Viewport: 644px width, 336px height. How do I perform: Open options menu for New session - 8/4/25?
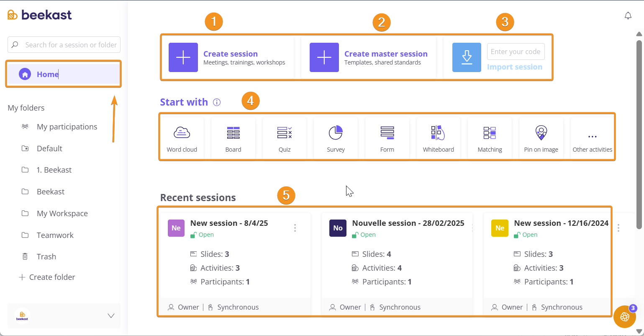(295, 228)
